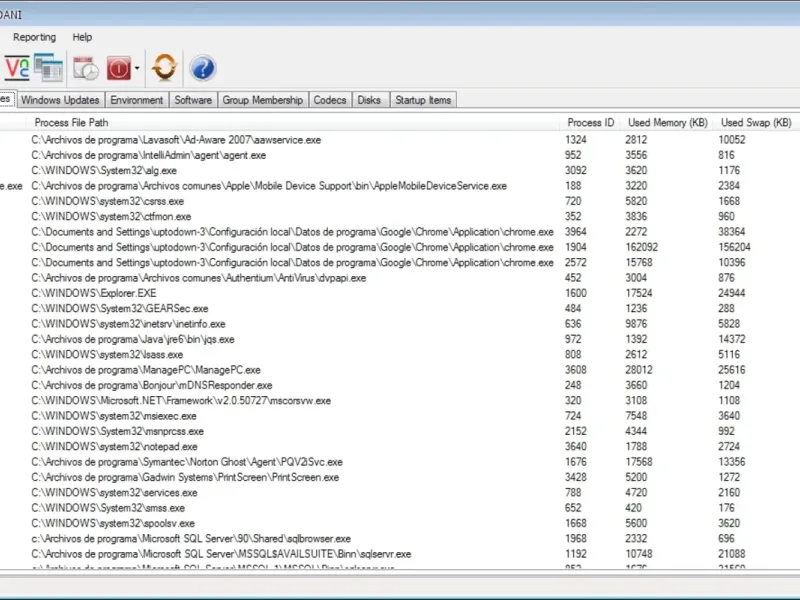Select the smss.exe process path
Viewport: 800px width, 600px height.
108,508
